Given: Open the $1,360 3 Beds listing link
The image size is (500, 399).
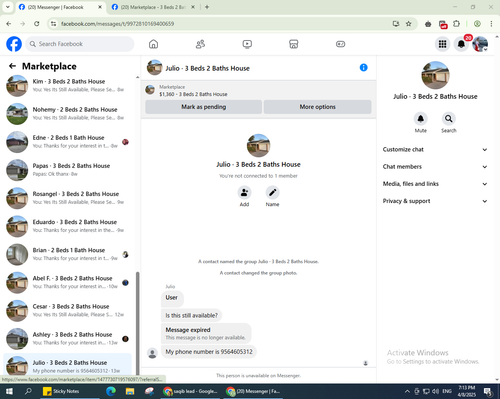Looking at the screenshot, I should (193, 94).
